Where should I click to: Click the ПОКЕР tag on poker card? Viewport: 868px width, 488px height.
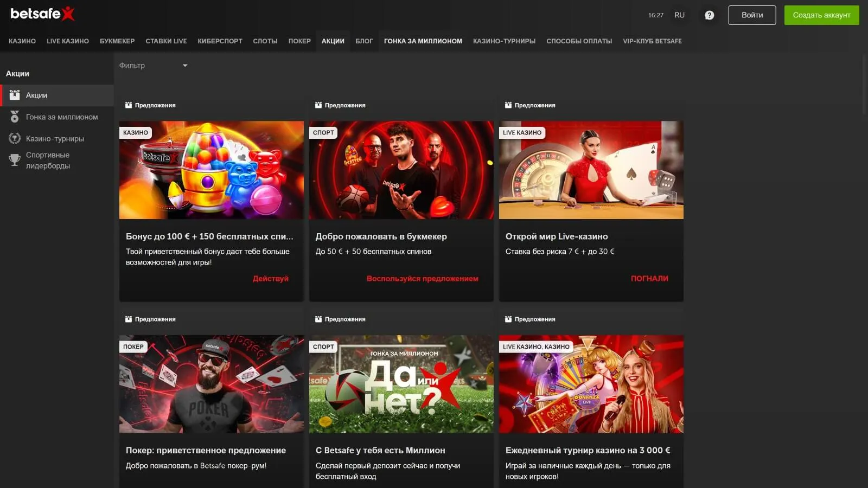tap(133, 347)
